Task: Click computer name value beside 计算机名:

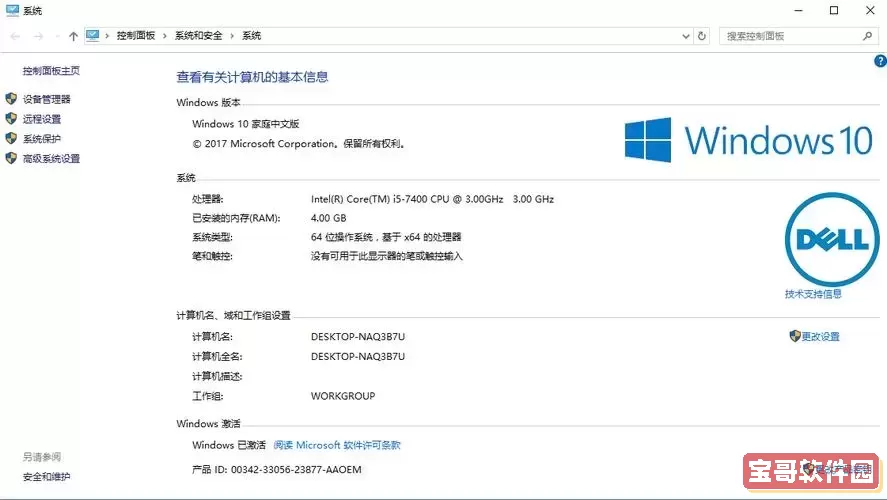Action: pyautogui.click(x=358, y=337)
